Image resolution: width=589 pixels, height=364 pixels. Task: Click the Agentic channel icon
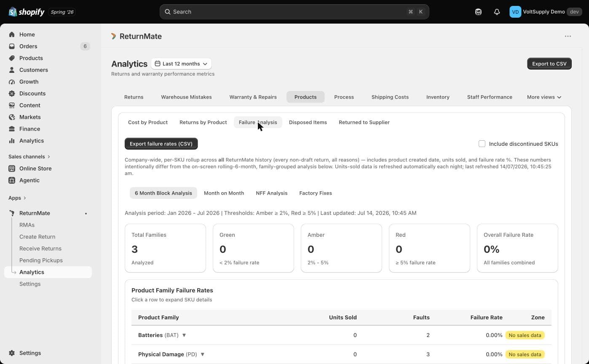coord(12,180)
